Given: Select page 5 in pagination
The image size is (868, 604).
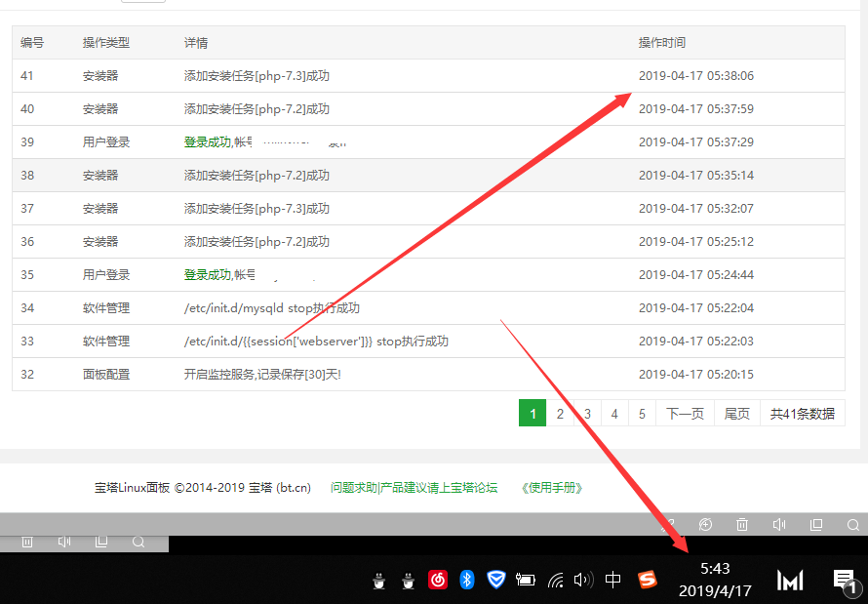Looking at the screenshot, I should (642, 414).
